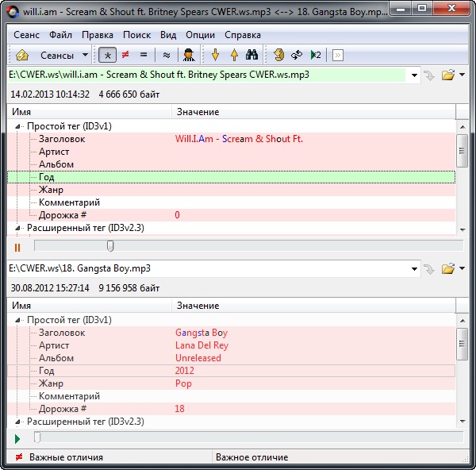The width and height of the screenshot is (476, 470).
Task: Toggle the Show Same (=) filter
Action: click(144, 55)
